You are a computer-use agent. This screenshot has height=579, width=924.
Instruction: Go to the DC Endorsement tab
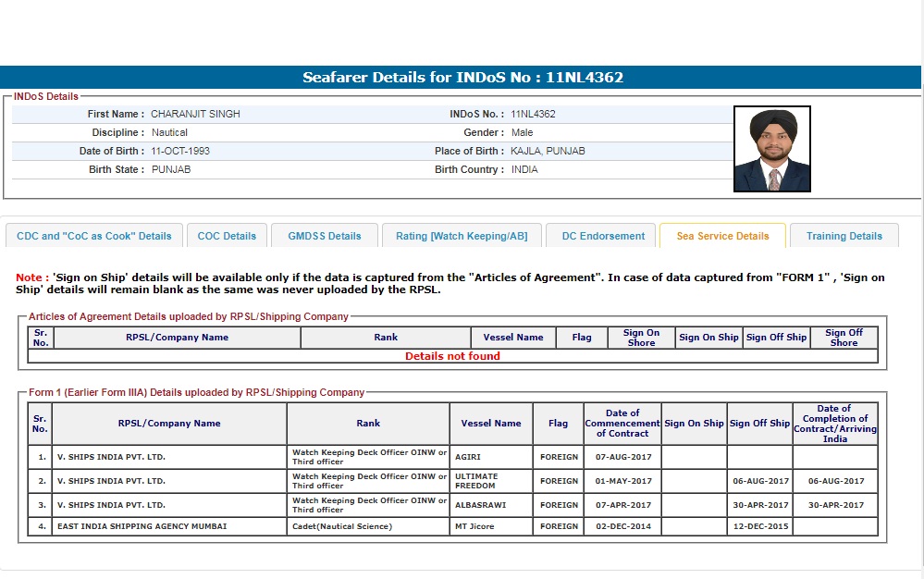click(x=603, y=236)
